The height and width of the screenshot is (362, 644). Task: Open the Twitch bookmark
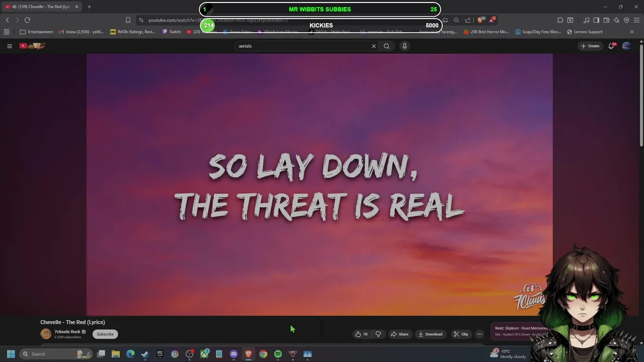point(171,32)
